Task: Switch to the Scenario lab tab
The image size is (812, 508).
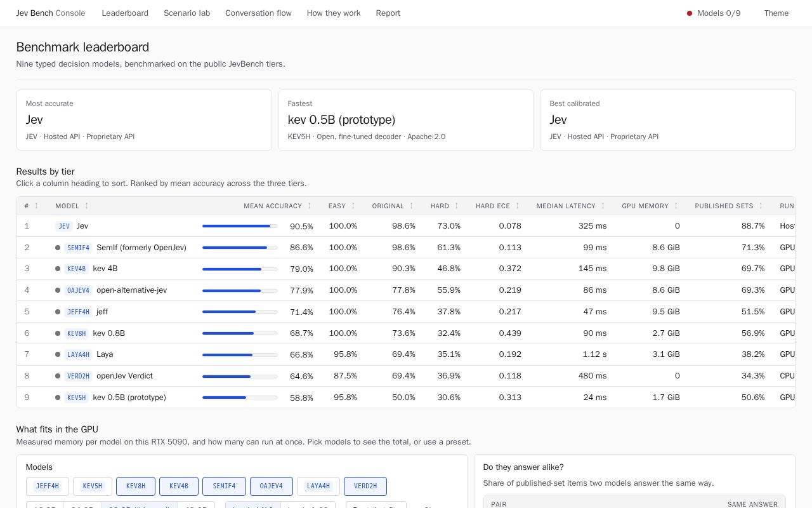Action: pos(187,13)
